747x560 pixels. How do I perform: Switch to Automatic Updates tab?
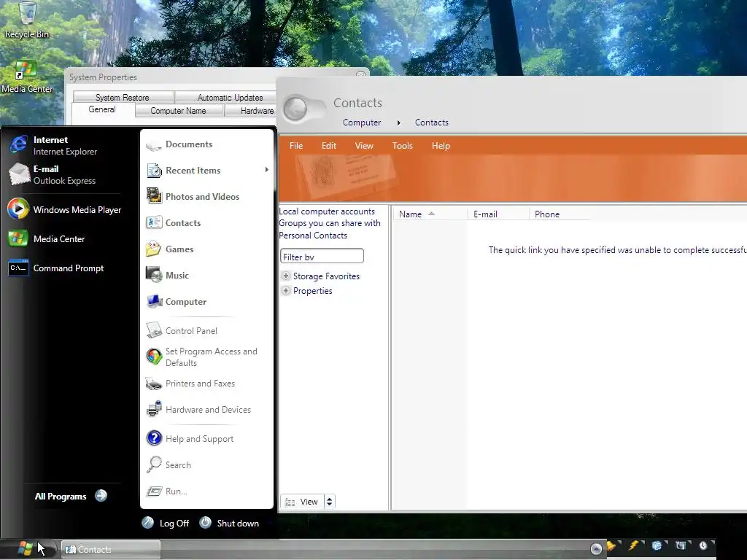pyautogui.click(x=229, y=97)
